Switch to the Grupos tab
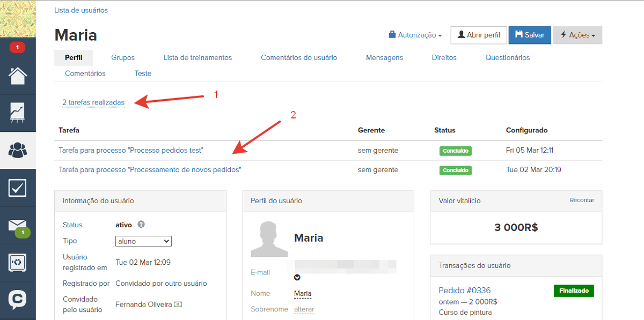 [x=123, y=57]
